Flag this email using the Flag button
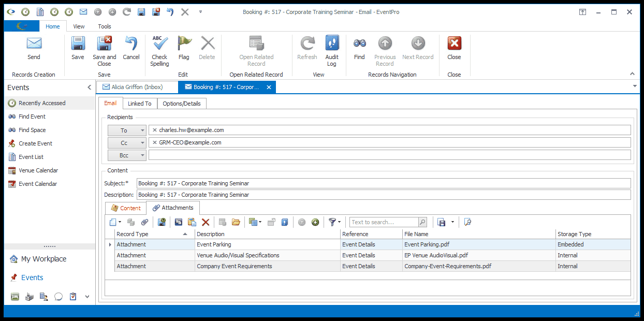The image size is (644, 321). [x=184, y=49]
